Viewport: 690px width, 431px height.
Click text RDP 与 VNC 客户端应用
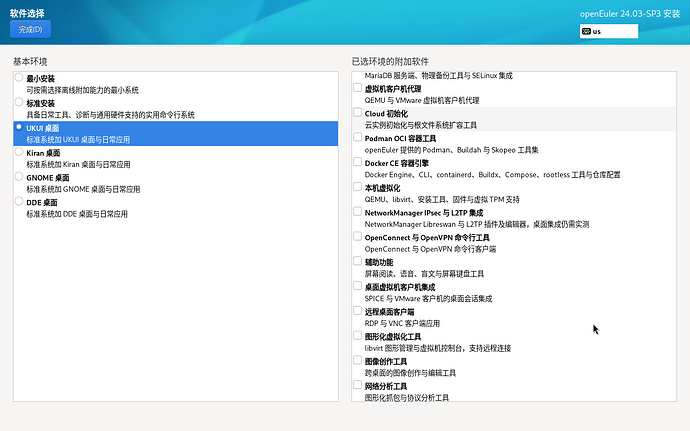pyautogui.click(x=402, y=324)
